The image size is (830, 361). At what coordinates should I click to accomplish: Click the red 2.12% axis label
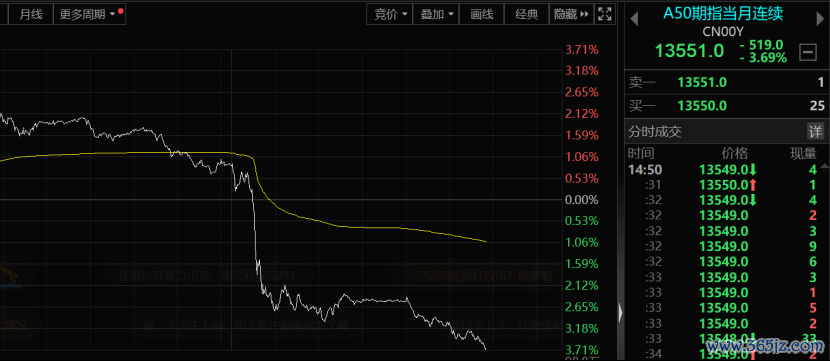(x=582, y=114)
